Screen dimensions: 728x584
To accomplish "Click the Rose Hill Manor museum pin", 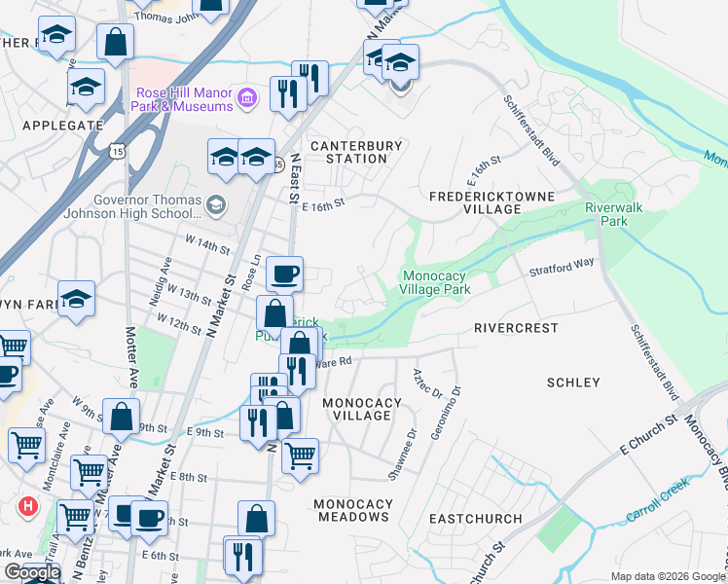I will coord(247,98).
